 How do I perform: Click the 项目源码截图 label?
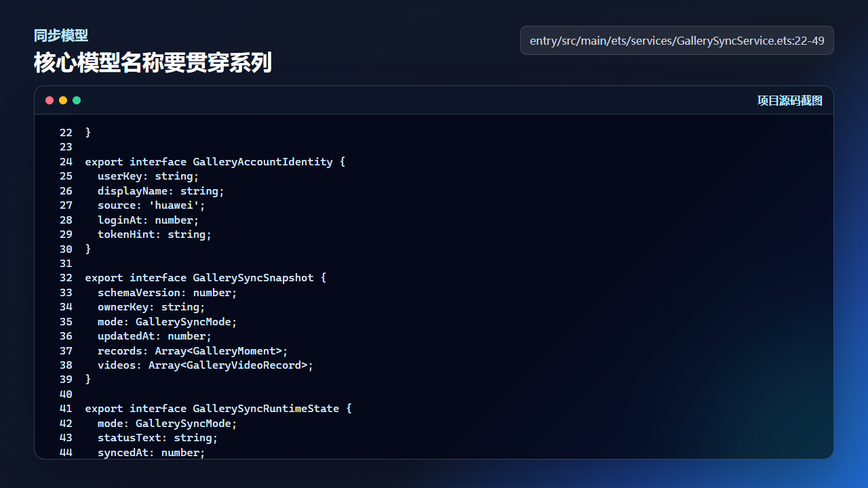789,100
